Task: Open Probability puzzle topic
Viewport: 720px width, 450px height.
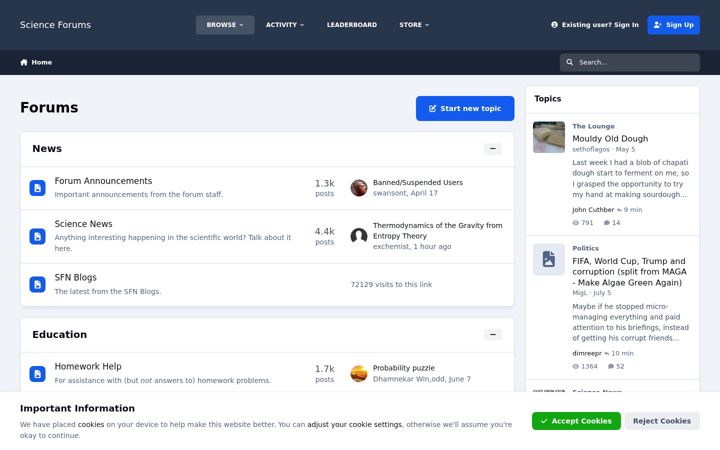Action: coord(404,368)
